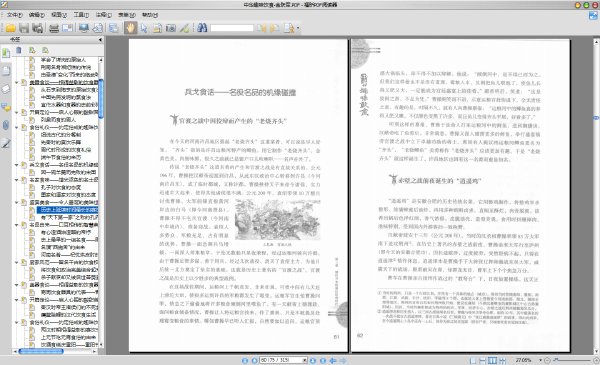Open the Signatures pen panel in sidebar
The height and width of the screenshot is (365, 600).
6,143
